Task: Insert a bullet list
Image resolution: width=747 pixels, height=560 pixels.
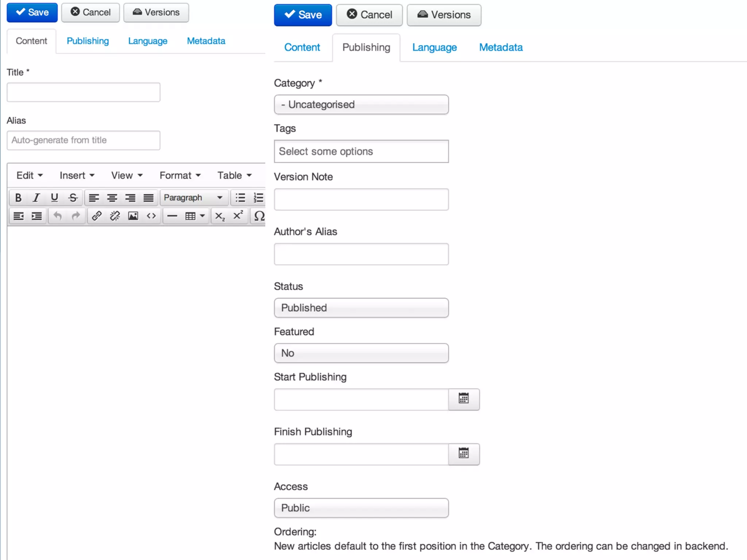Action: tap(240, 198)
